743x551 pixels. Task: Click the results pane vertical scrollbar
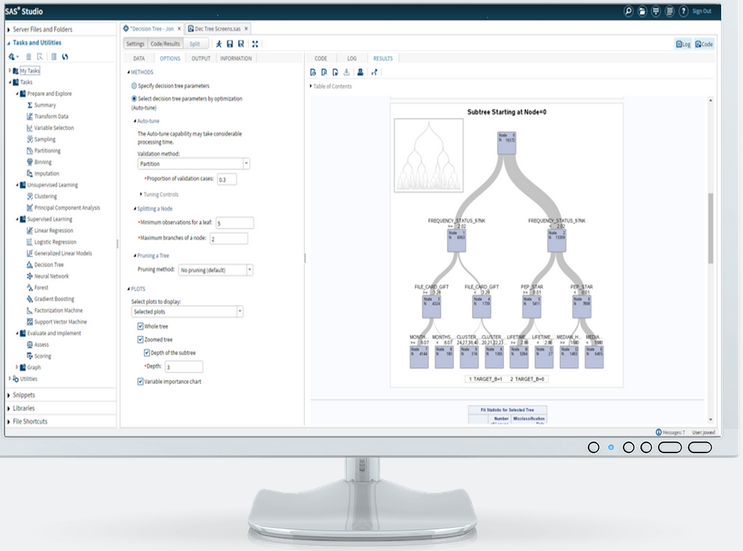(x=710, y=228)
